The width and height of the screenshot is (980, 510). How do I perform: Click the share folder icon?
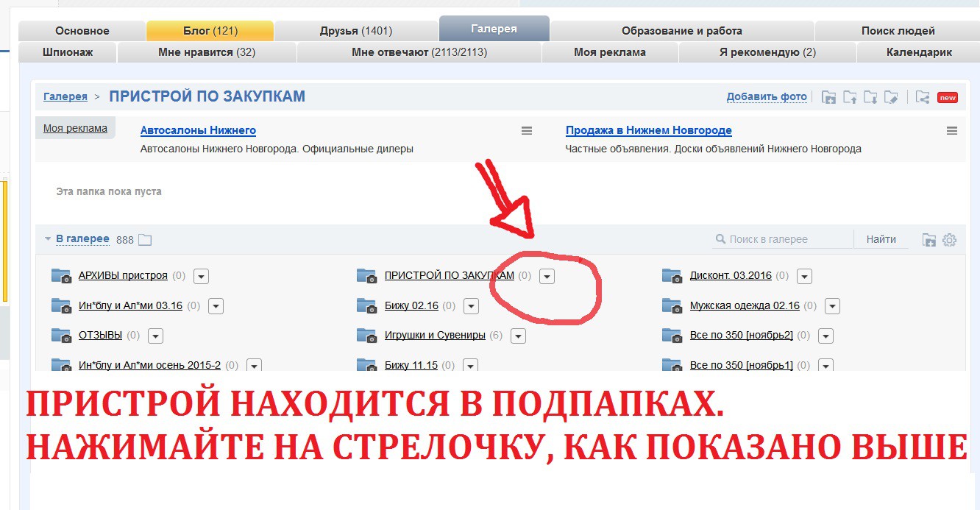tap(923, 97)
